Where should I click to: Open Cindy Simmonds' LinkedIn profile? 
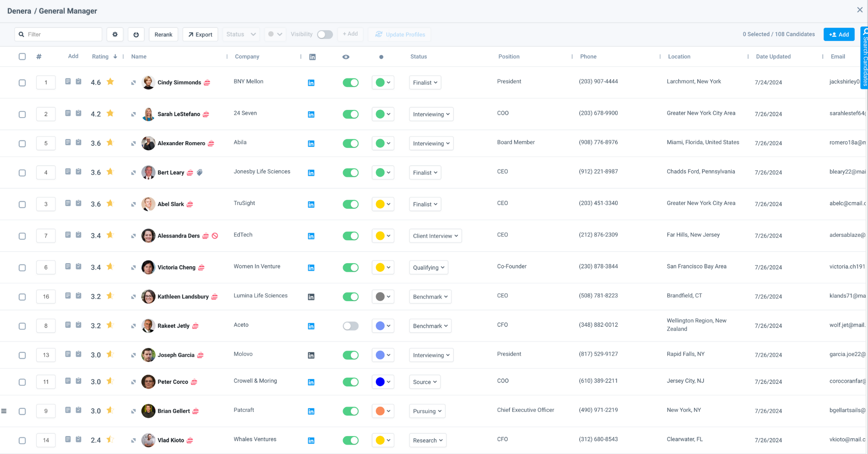coord(311,83)
